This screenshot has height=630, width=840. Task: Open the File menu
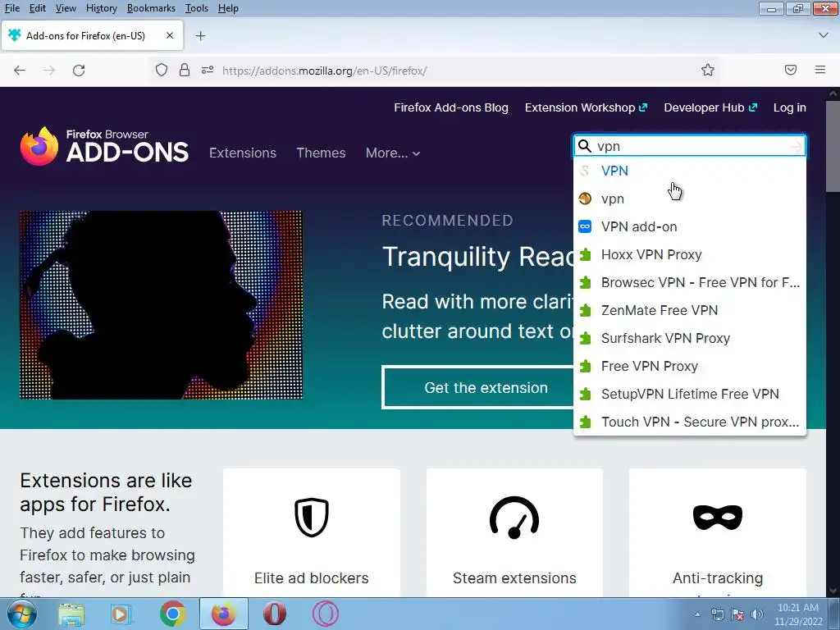[11, 8]
